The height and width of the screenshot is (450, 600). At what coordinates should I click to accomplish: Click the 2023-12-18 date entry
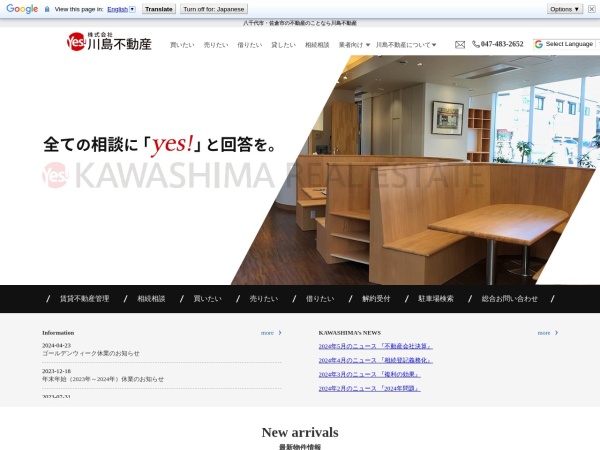click(57, 371)
